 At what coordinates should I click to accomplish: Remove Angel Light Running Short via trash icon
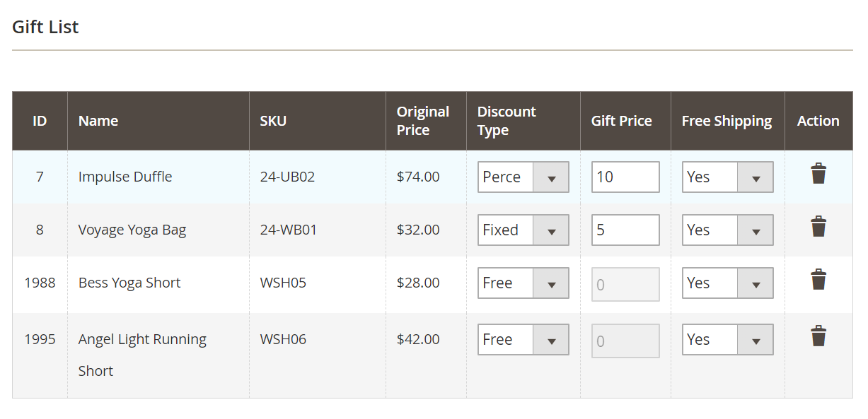[x=818, y=334]
